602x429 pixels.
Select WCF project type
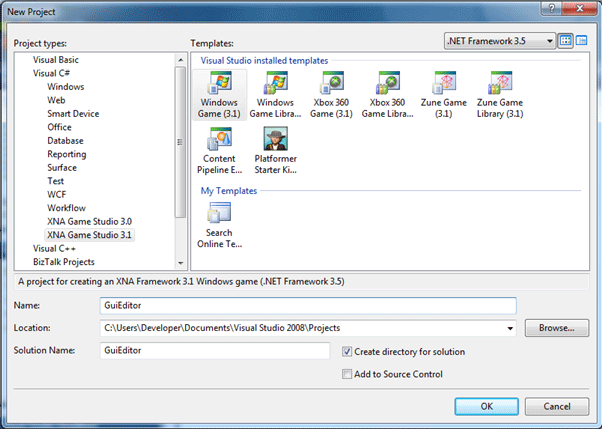[56, 194]
